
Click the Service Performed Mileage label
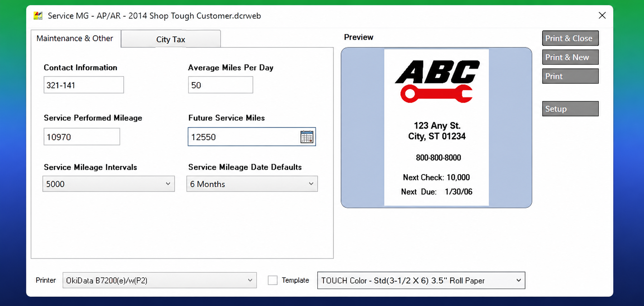tap(93, 118)
